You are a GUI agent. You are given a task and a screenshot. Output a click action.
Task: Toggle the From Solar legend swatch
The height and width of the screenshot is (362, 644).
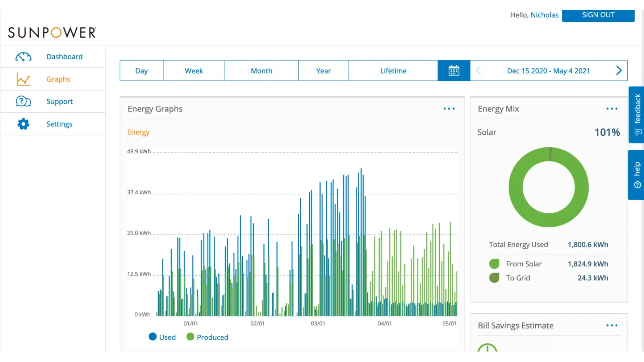pyautogui.click(x=494, y=264)
